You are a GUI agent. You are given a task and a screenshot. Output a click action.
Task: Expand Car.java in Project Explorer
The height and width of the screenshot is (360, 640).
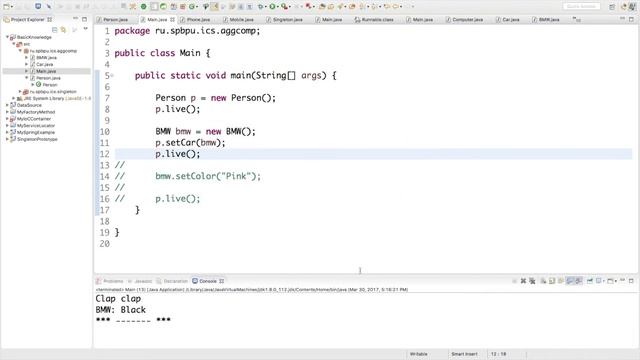tap(27, 64)
